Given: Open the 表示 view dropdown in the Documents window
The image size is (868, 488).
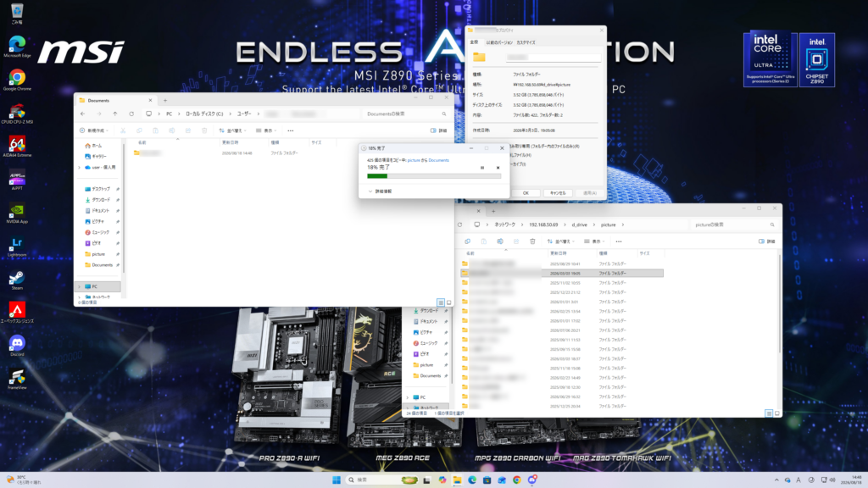Looking at the screenshot, I should (x=267, y=130).
